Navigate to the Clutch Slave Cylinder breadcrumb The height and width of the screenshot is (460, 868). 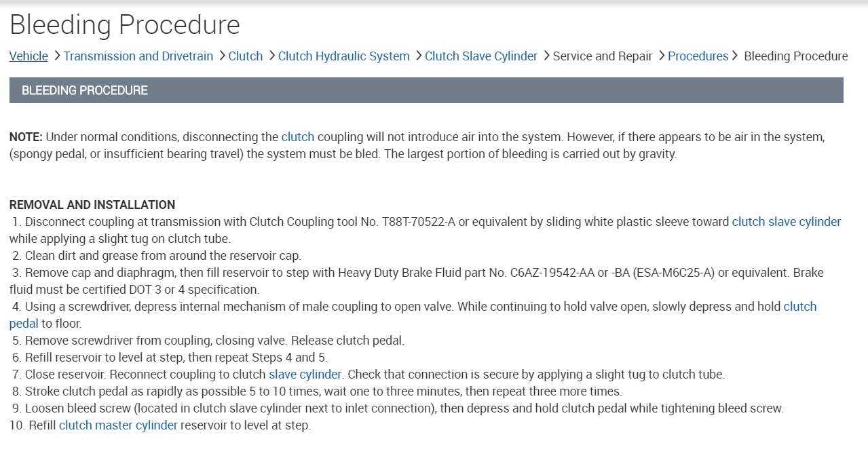click(x=481, y=56)
